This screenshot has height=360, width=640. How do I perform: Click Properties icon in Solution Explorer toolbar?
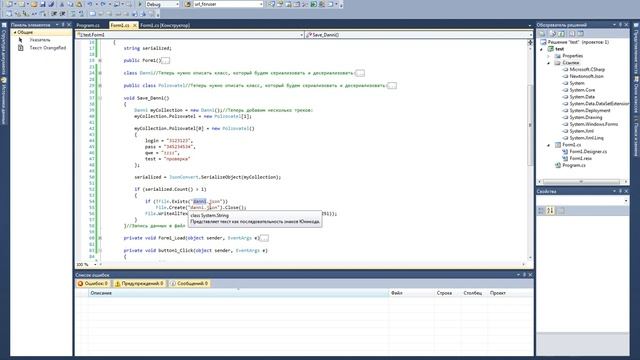[x=542, y=33]
